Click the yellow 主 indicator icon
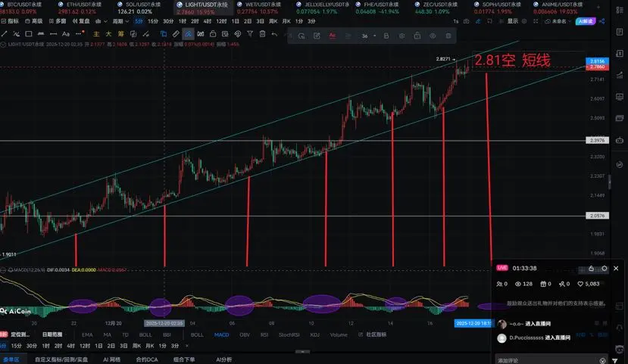 coord(96,34)
